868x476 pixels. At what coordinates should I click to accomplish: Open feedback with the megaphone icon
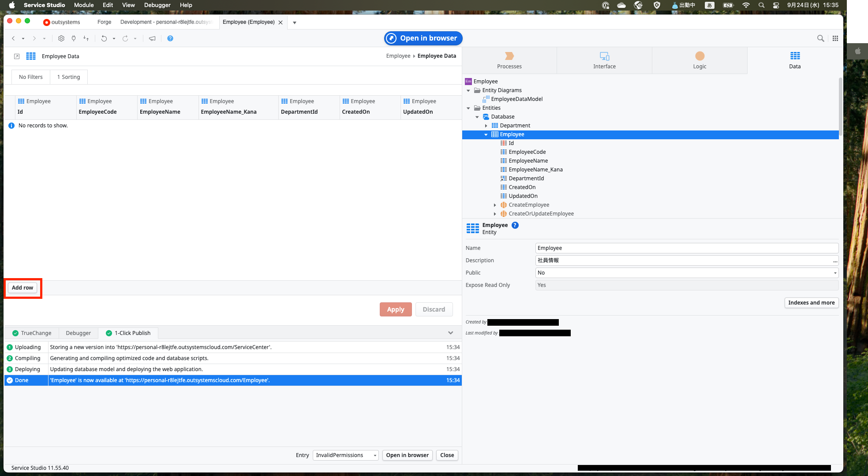[152, 38]
